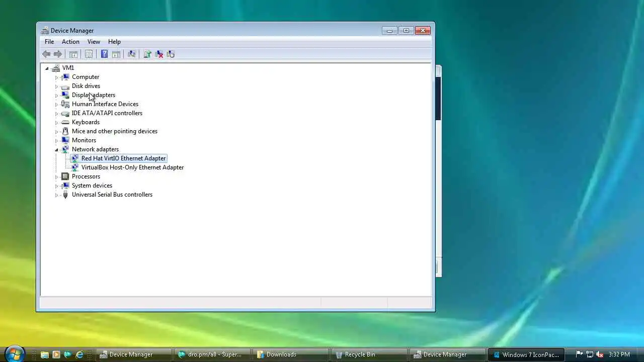Launch Internet Explorer from quick launch
The height and width of the screenshot is (362, 644).
tap(79, 354)
